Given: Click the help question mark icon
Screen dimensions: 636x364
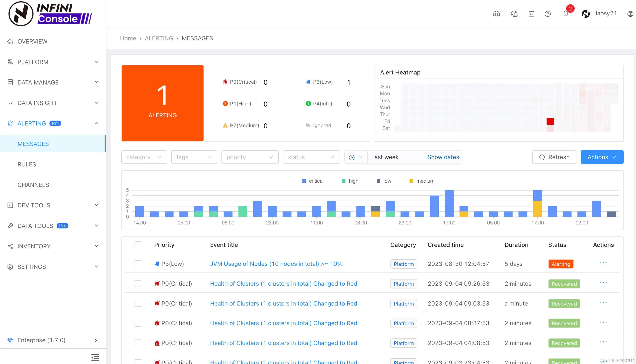Looking at the screenshot, I should tap(548, 14).
